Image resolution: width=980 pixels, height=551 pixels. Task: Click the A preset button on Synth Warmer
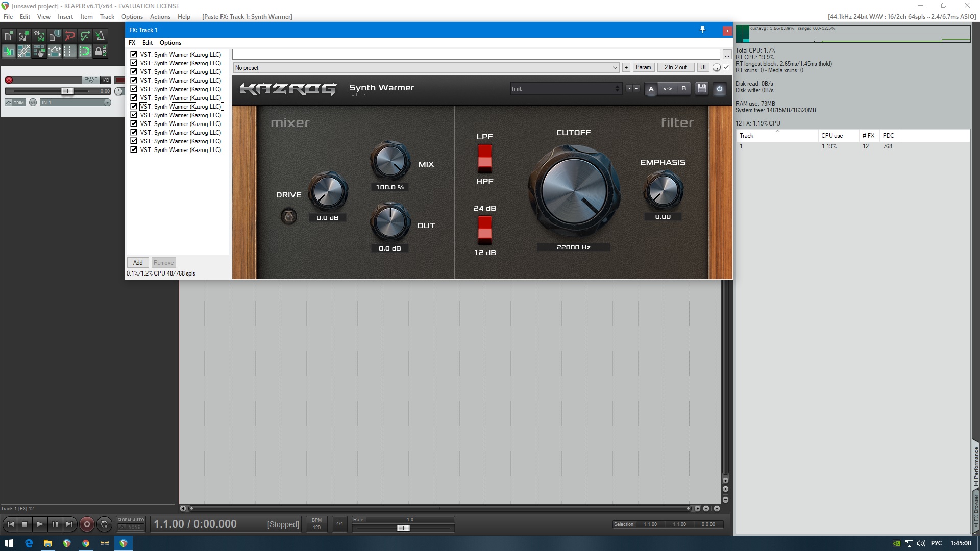click(x=650, y=88)
